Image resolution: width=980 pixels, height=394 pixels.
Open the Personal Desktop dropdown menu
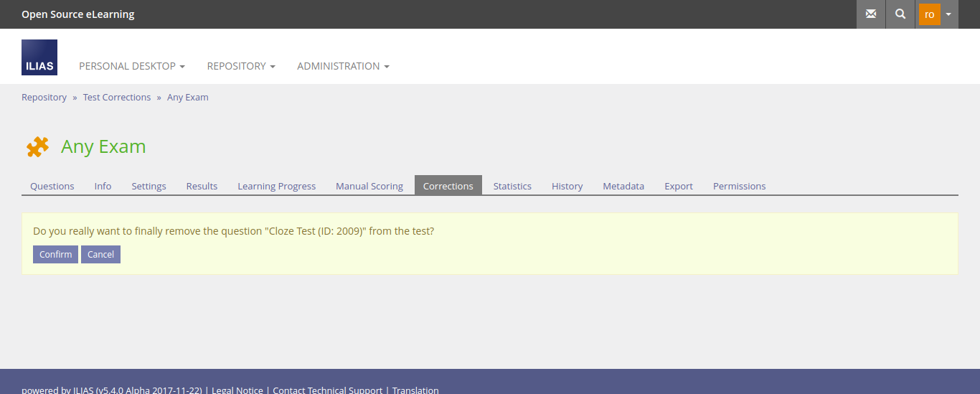click(132, 66)
